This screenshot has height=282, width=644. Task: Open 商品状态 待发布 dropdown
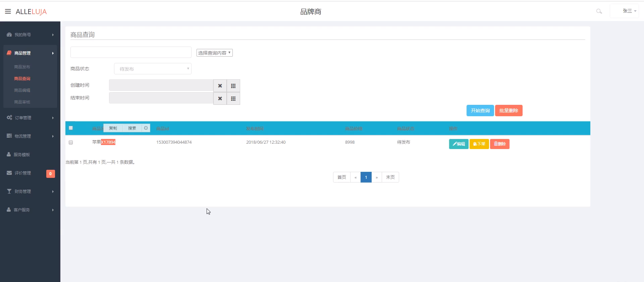(153, 69)
